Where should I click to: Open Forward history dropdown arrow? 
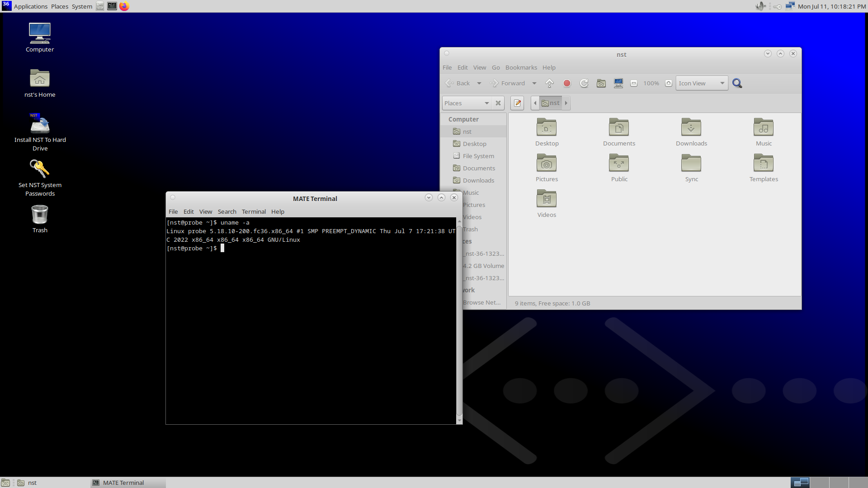(534, 83)
